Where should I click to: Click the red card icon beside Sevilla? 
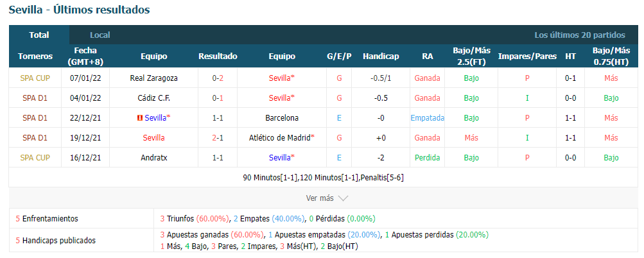139,118
